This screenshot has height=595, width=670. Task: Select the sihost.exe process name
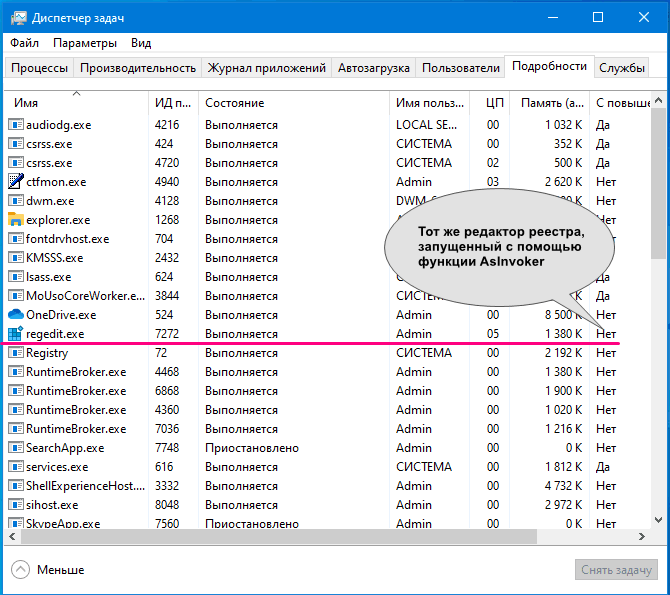(52, 505)
